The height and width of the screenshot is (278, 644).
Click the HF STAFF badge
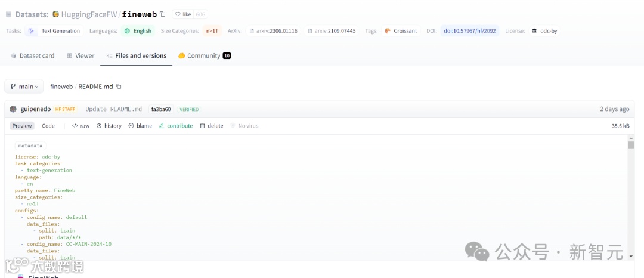click(x=66, y=109)
